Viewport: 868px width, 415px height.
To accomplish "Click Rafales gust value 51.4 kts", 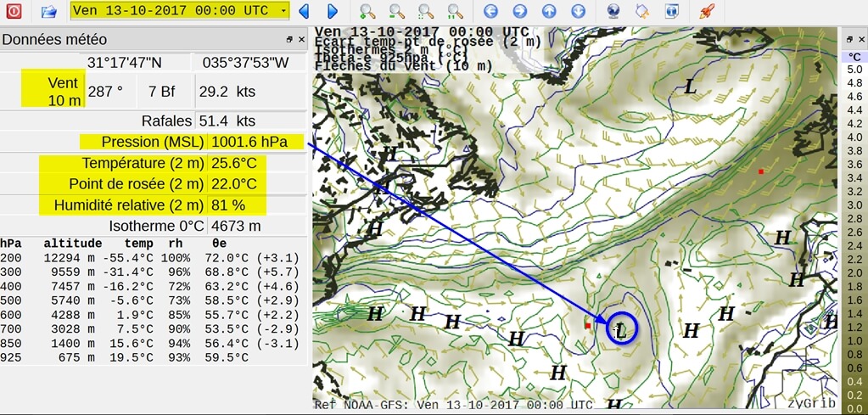I will [227, 121].
